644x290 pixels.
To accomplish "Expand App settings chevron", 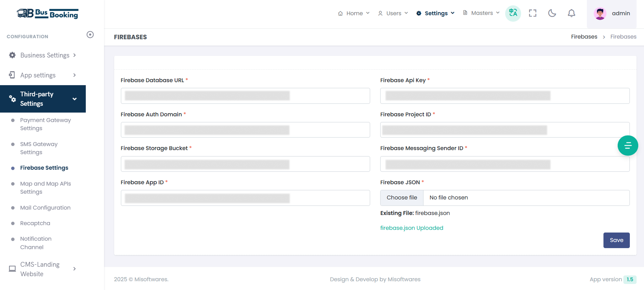I will [x=75, y=75].
